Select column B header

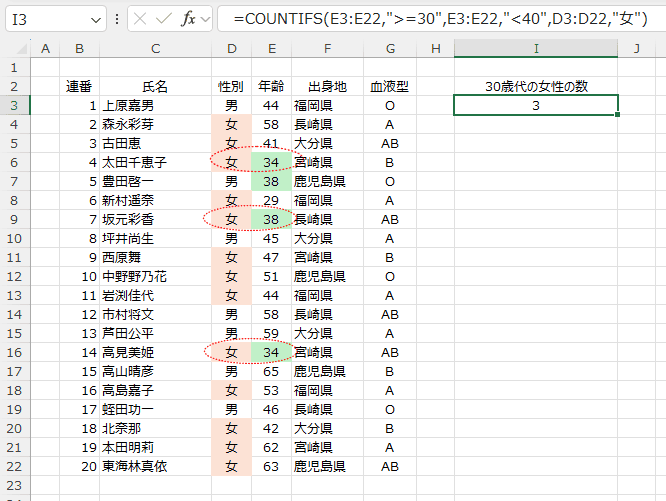point(79,48)
